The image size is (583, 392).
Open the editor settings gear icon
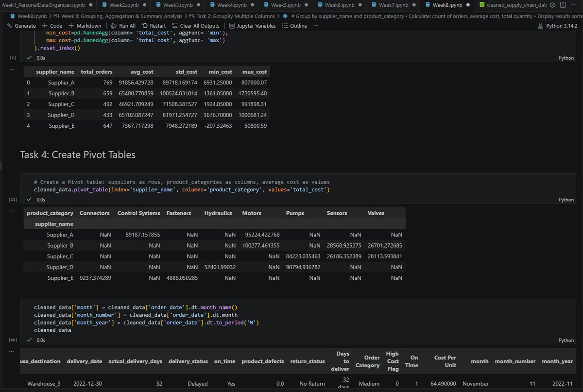(552, 5)
